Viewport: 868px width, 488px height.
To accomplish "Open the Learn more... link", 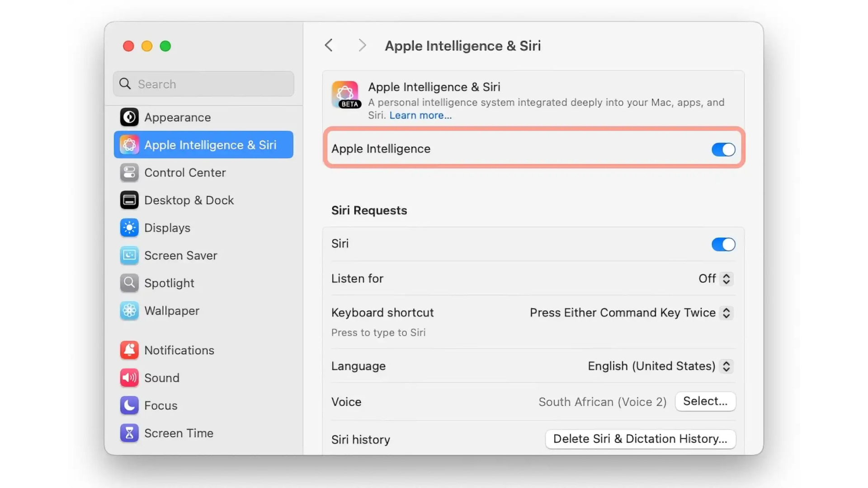I will [x=420, y=116].
